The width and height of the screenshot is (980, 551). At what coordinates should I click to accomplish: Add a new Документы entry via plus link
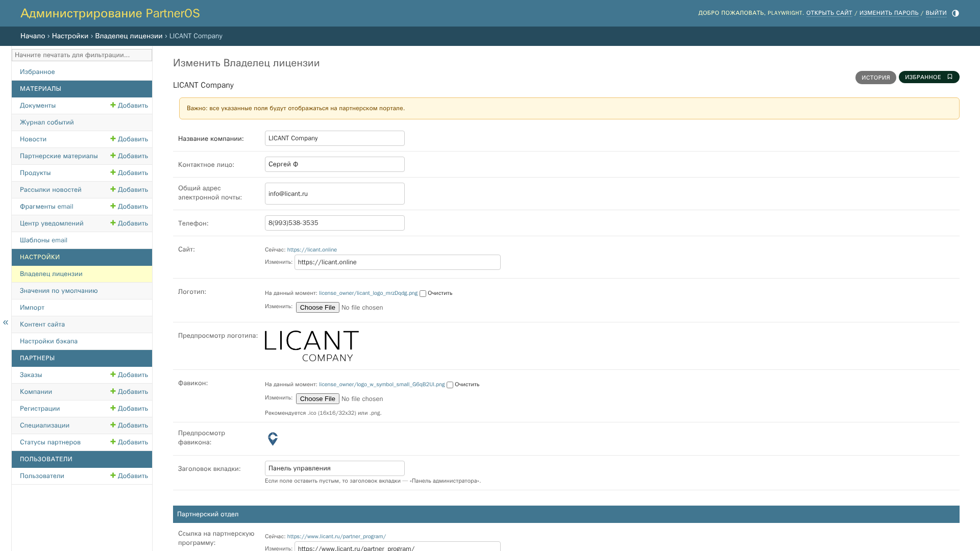pos(129,106)
